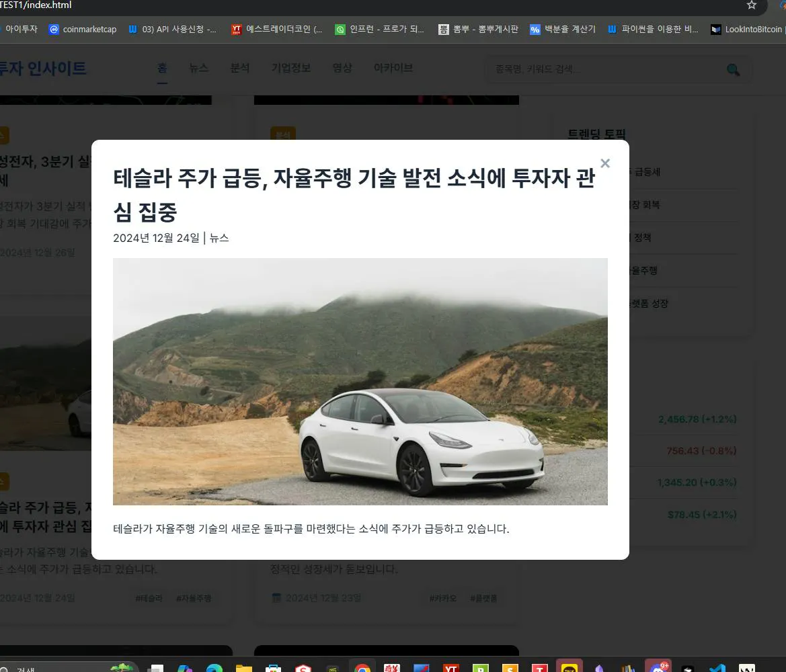
Task: Open KakaoTalk from the taskbar
Action: point(569,667)
